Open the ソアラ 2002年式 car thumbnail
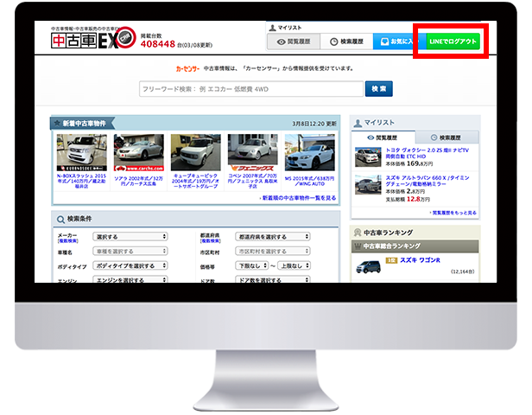 pos(136,152)
